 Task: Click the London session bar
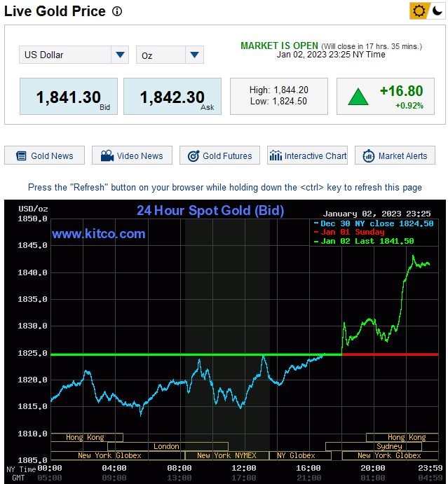pos(168,446)
